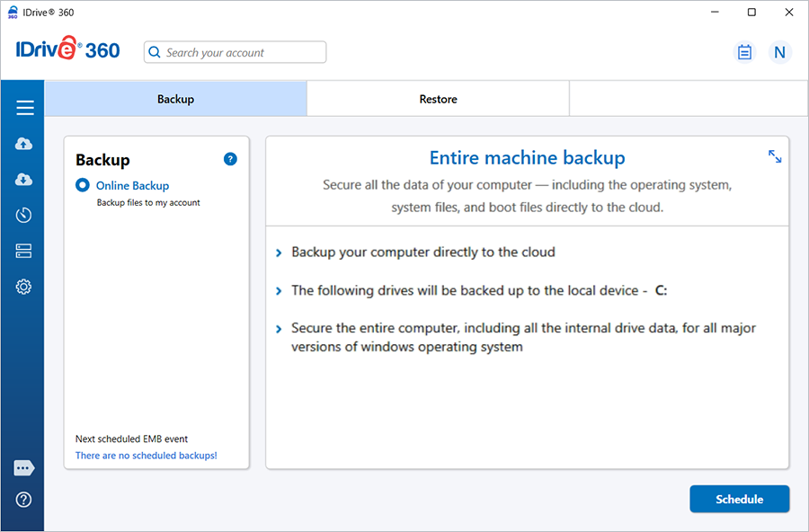Image resolution: width=809 pixels, height=532 pixels.
Task: Click the Schedule button
Action: [739, 499]
